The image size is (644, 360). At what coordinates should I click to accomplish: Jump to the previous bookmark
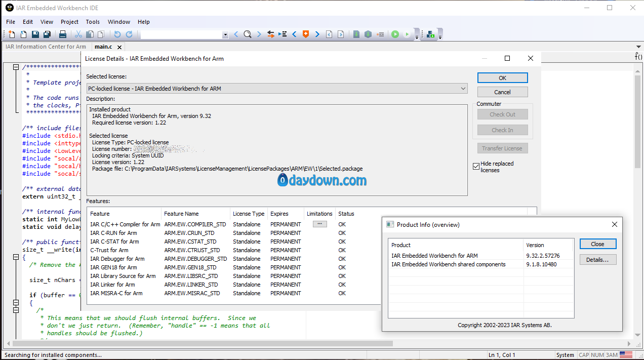tap(294, 34)
